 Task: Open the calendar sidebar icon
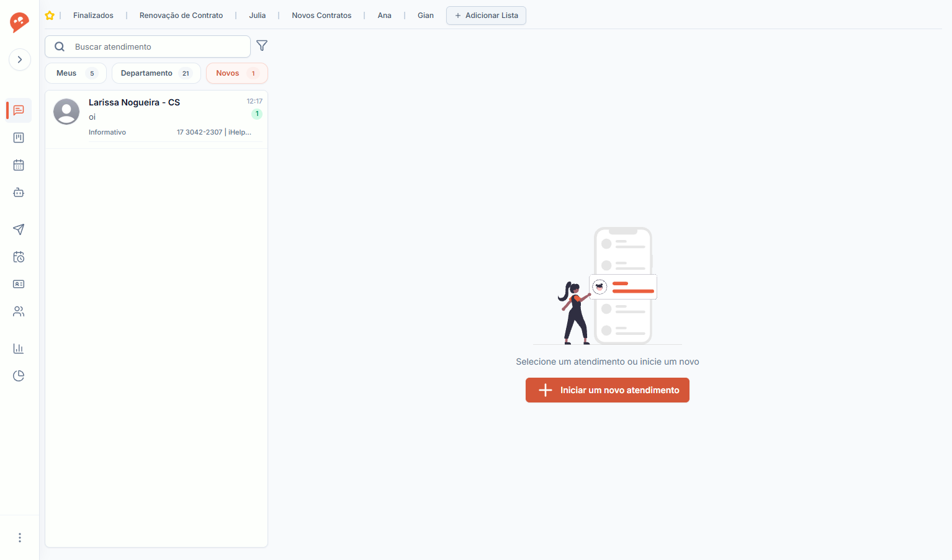tap(19, 165)
